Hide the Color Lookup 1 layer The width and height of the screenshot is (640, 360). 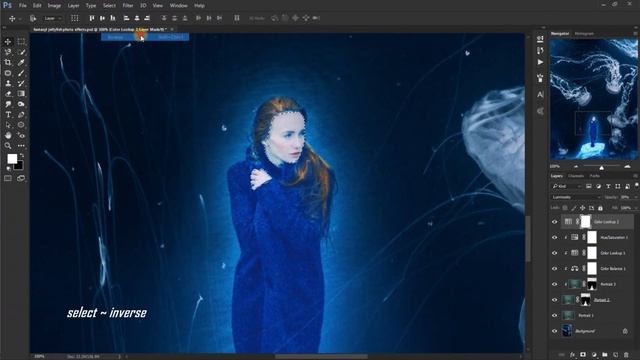[x=554, y=253]
